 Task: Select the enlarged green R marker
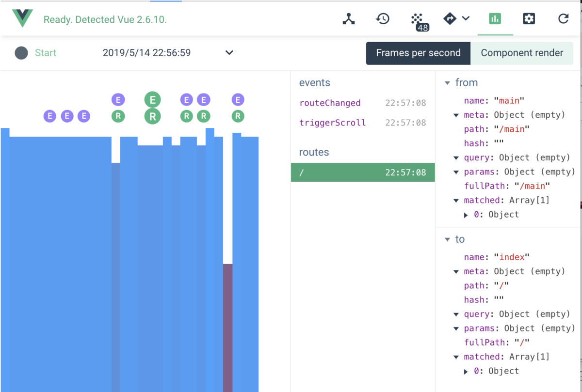tap(153, 116)
